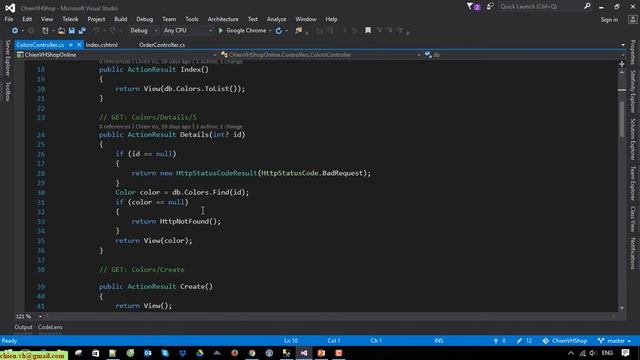Open the Solution Explorer side tab

tap(633, 140)
